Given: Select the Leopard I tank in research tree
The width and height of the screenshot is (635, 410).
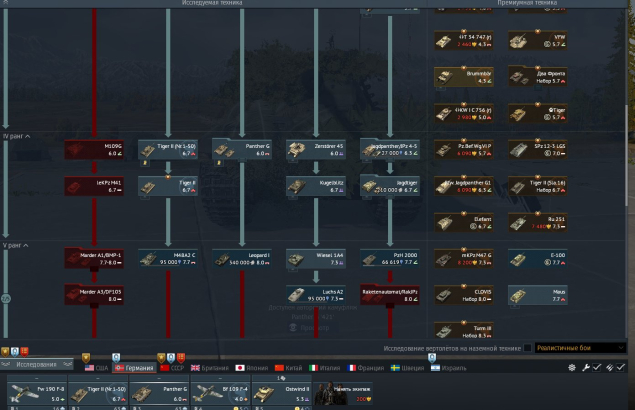Looking at the screenshot, I should (242, 259).
